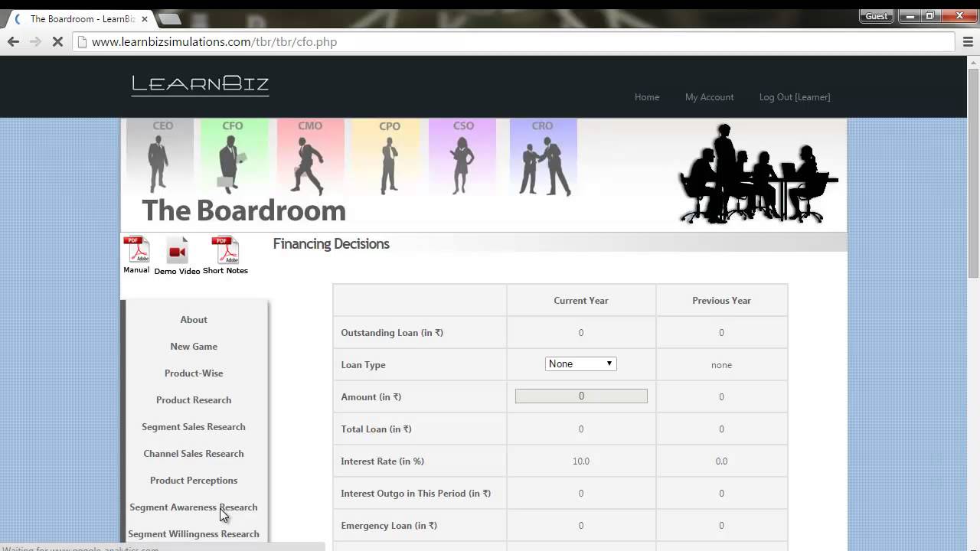This screenshot has height=551, width=980.
Task: Click the Current Year column header
Action: 581,301
